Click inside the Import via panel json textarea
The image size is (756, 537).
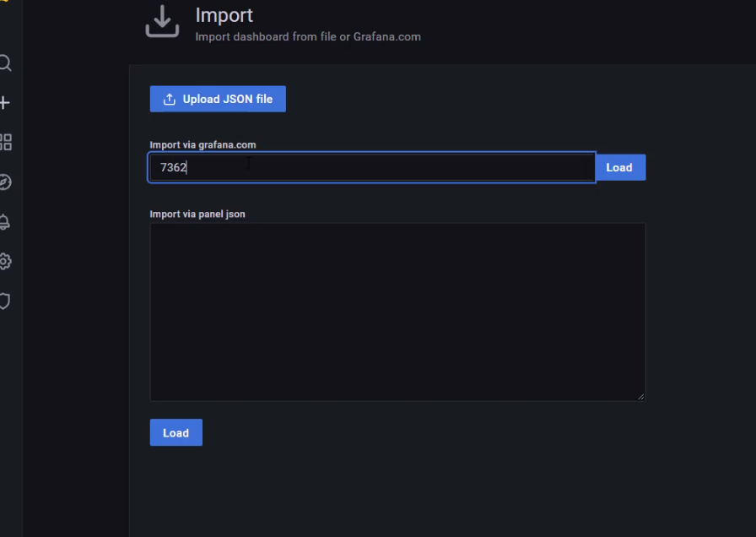[397, 311]
